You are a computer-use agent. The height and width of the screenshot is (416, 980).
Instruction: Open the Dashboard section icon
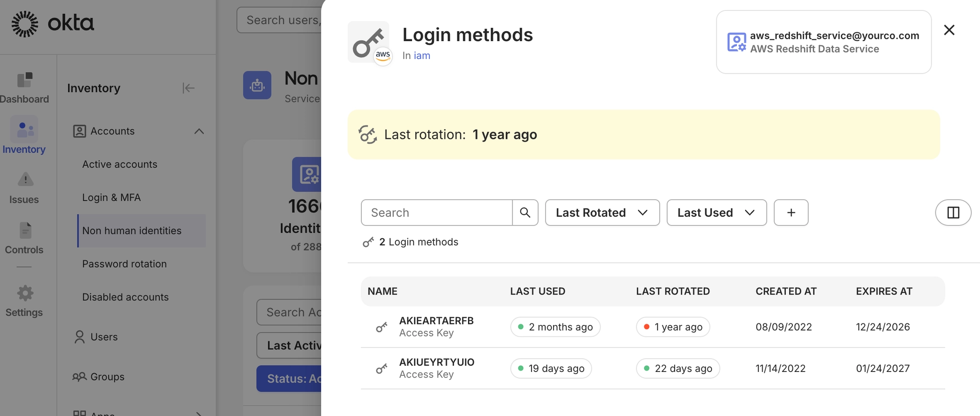click(25, 80)
